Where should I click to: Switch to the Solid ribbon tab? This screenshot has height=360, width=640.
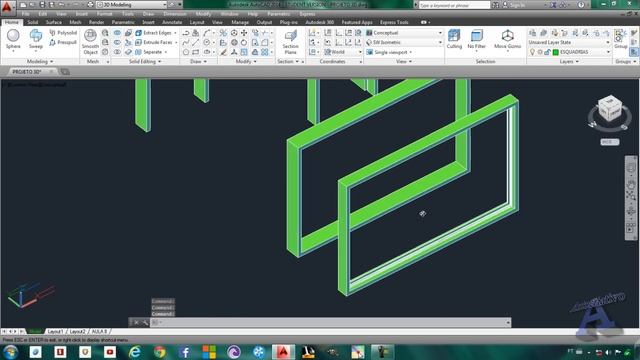click(x=33, y=22)
